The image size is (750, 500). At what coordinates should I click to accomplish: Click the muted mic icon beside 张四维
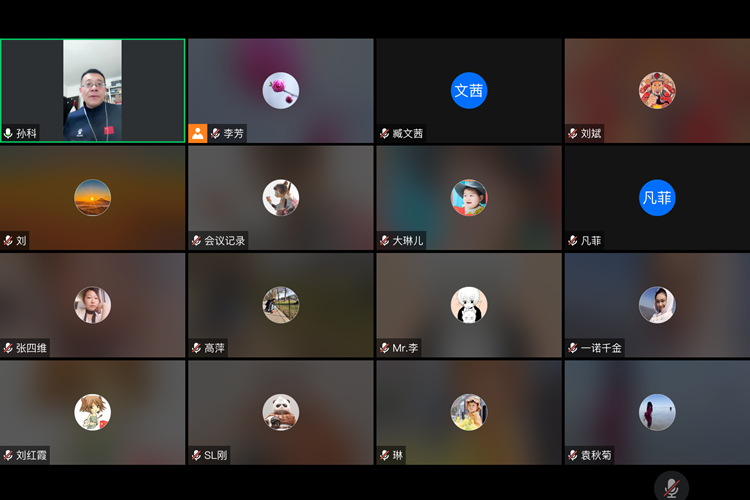pos(9,348)
